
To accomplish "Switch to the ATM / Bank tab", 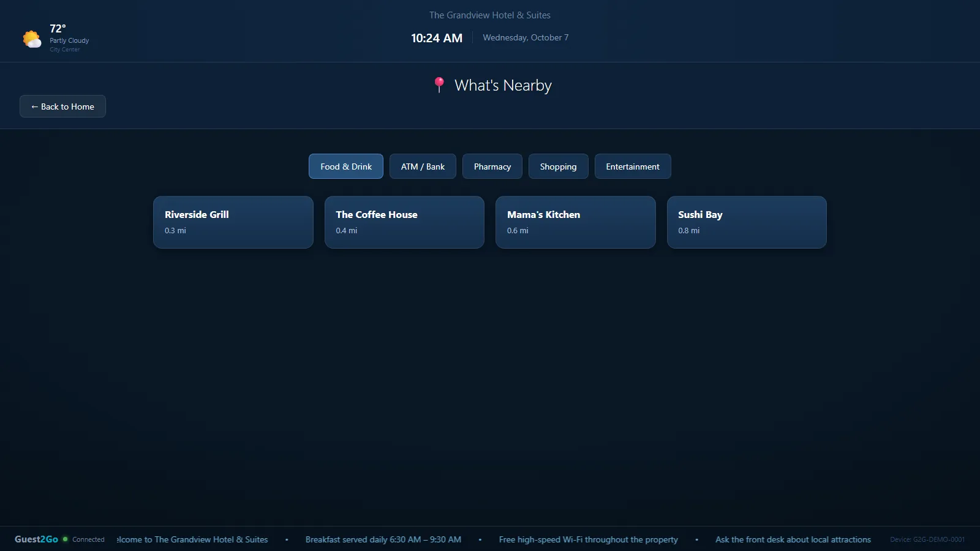I will coord(423,167).
